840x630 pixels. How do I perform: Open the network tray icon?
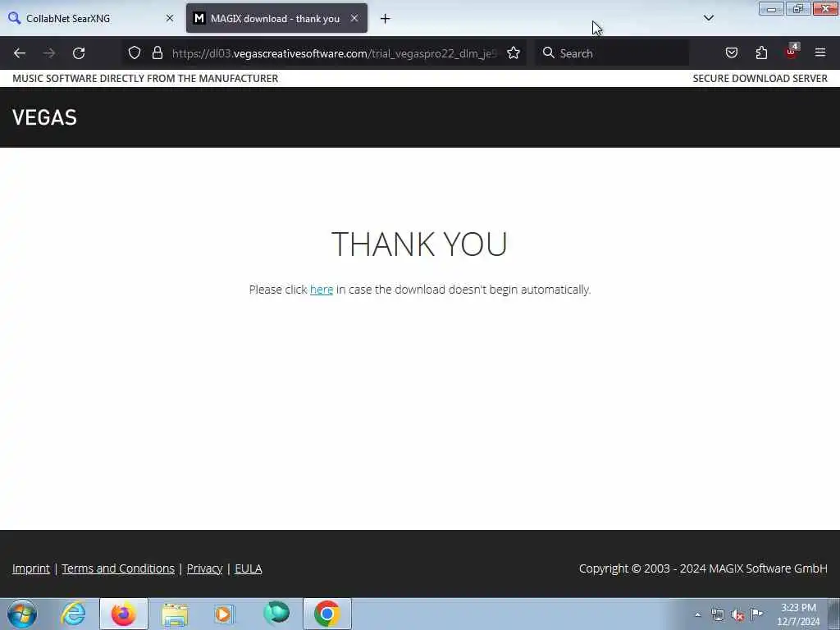coord(718,615)
